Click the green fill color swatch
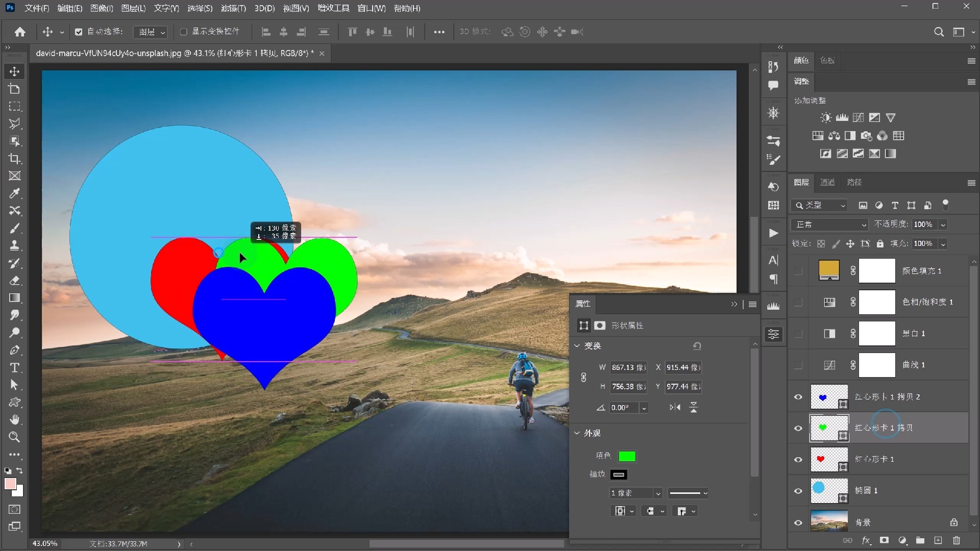Viewport: 980px width, 551px height. click(627, 456)
